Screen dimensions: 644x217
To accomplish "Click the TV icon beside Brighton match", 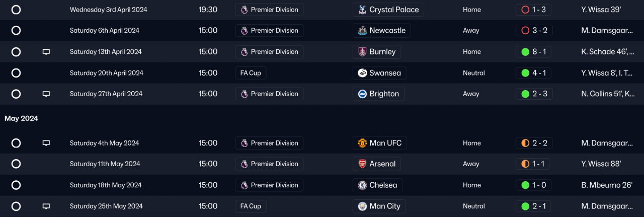I will pos(46,94).
